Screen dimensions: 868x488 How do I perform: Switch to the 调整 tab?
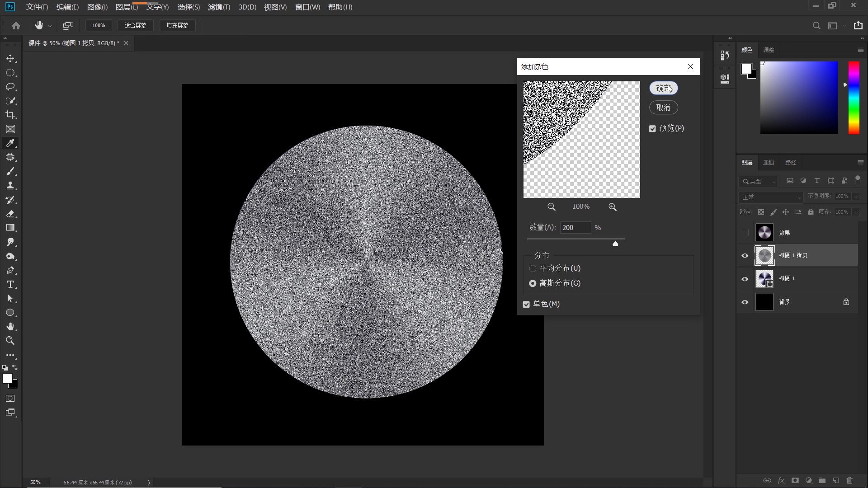point(768,50)
